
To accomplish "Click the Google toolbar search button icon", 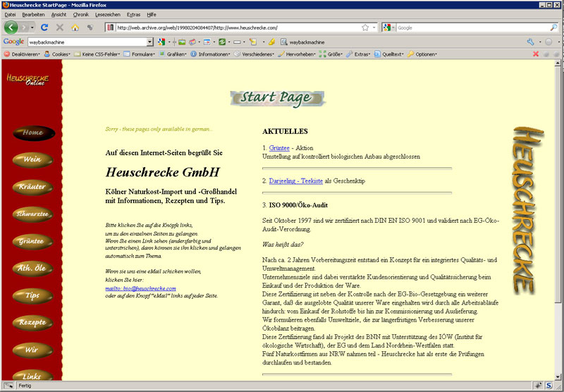I will [161, 42].
